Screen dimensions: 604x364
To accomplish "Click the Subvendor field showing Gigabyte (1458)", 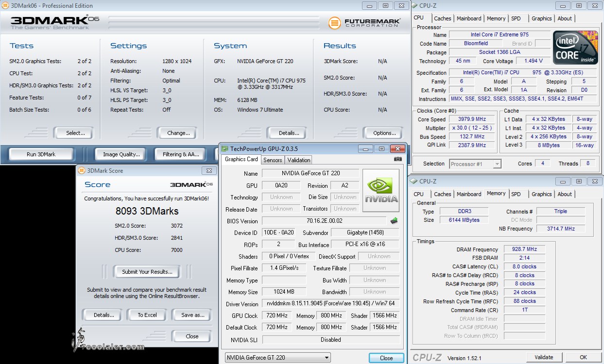I will (364, 232).
